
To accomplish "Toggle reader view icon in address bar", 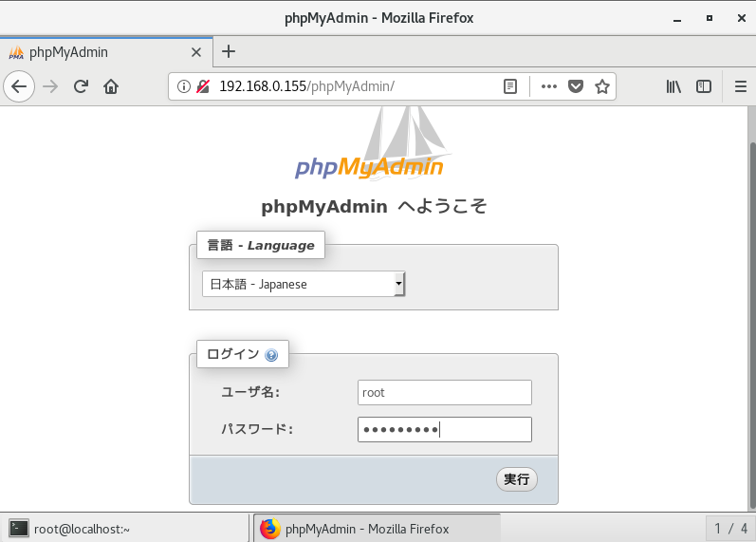I will click(510, 86).
